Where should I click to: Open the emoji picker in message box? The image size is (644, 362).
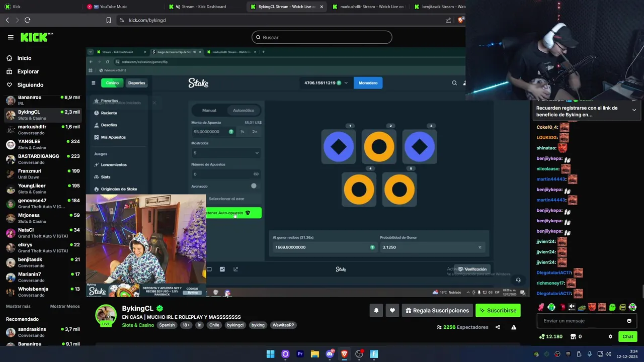point(629,321)
